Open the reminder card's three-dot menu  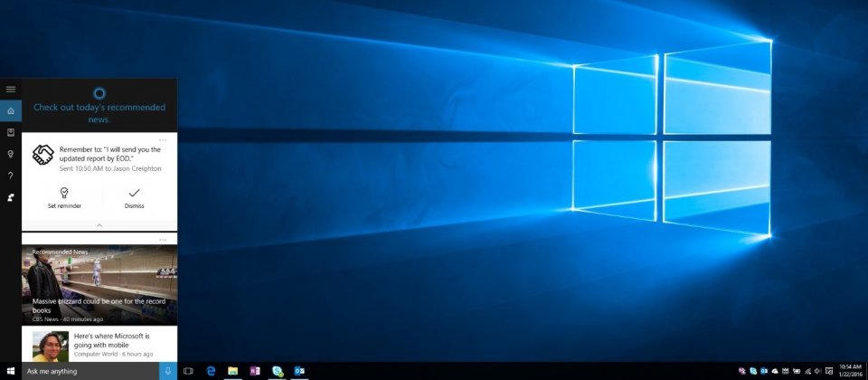pos(163,139)
